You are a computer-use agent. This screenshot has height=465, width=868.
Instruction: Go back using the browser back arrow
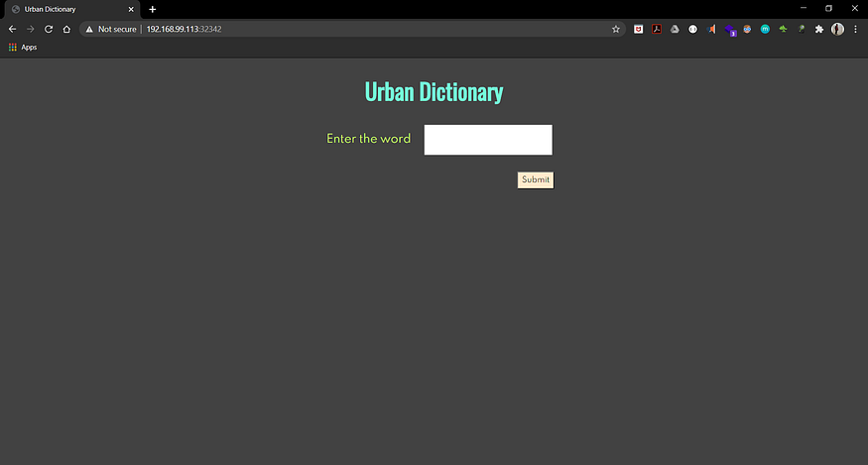(x=12, y=30)
